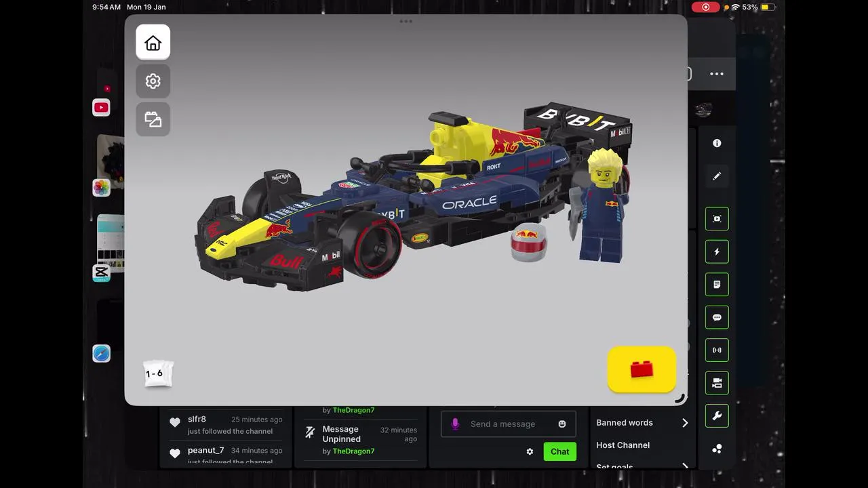The width and height of the screenshot is (868, 488).
Task: Expand the Banned words option
Action: click(x=642, y=422)
